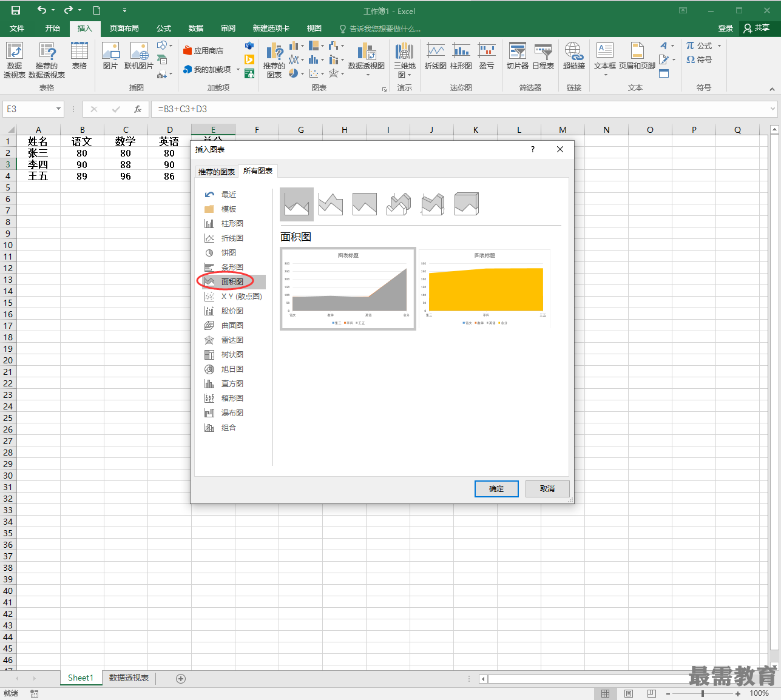The image size is (781, 700).
Task: Click the Slicer (切片器) filter icon
Action: tap(518, 56)
